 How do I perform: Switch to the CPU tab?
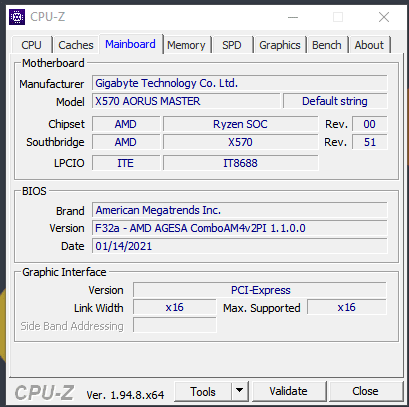[x=32, y=45]
